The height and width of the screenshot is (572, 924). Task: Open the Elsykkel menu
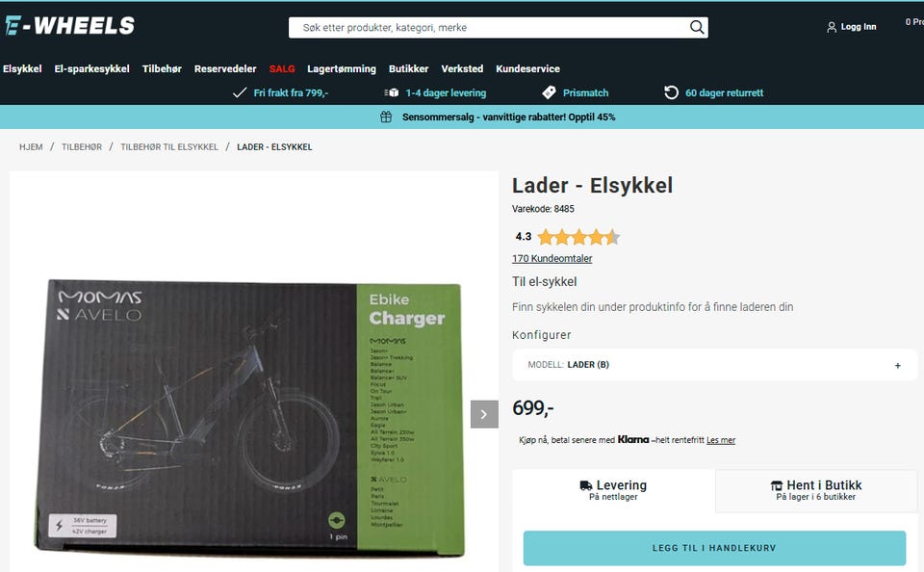pyautogui.click(x=22, y=68)
